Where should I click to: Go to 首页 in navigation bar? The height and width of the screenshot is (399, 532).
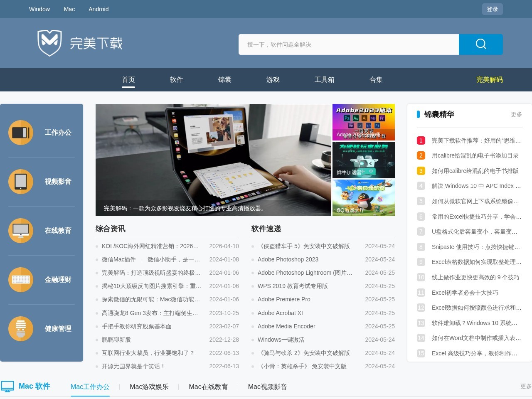(x=128, y=80)
